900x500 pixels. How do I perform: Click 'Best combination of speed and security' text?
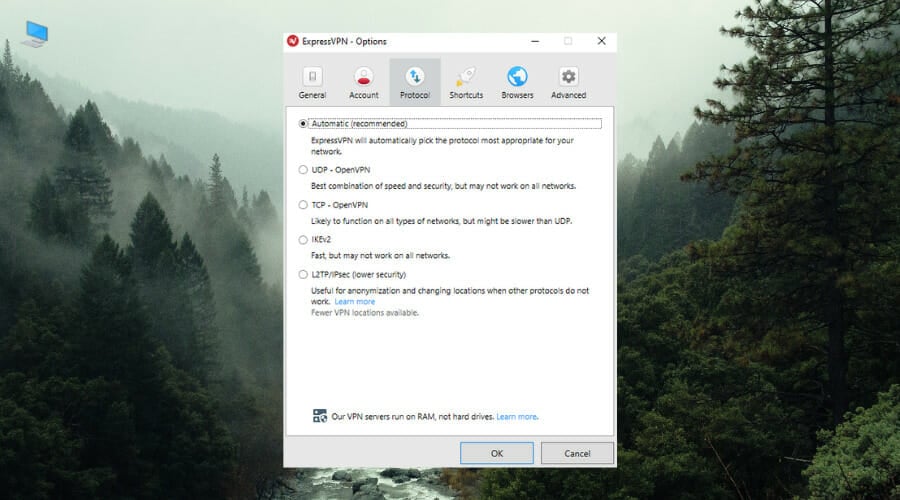[443, 186]
